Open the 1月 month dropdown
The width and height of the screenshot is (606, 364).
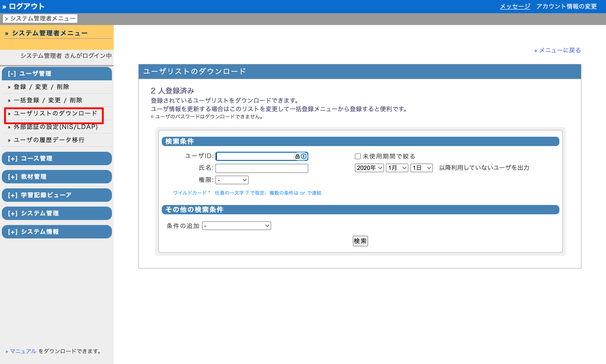(x=396, y=168)
